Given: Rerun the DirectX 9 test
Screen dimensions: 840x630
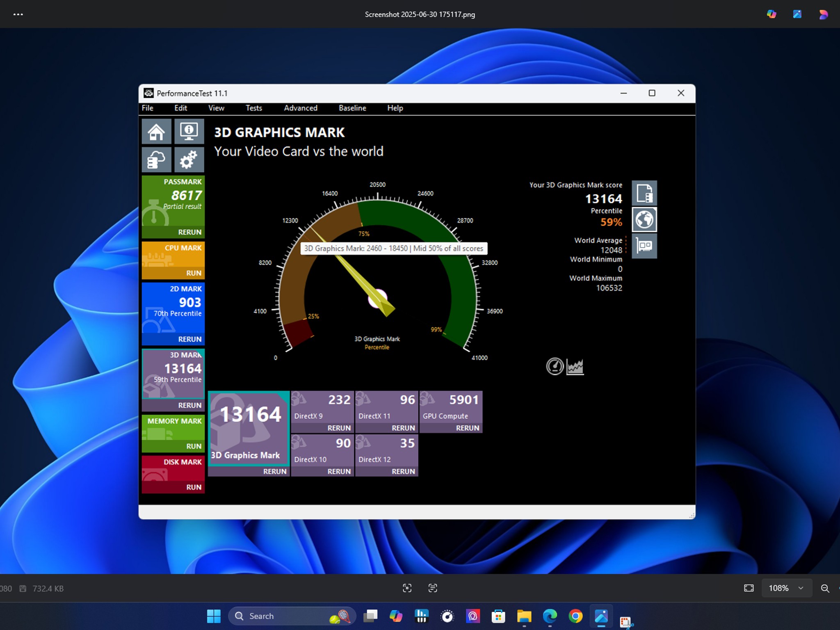Looking at the screenshot, I should click(339, 428).
